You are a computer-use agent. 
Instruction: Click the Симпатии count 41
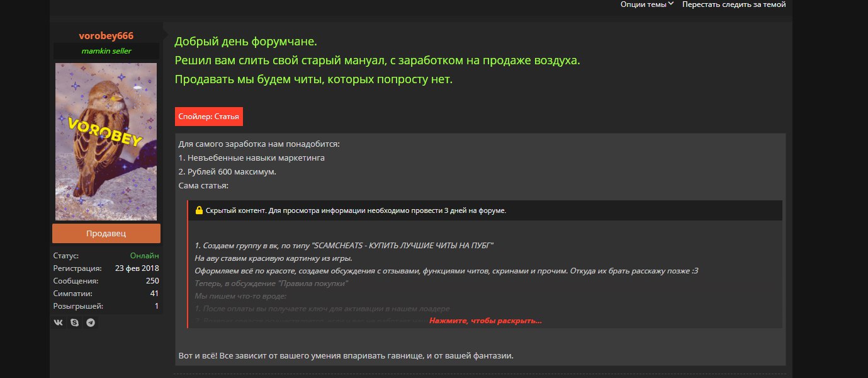[154, 294]
